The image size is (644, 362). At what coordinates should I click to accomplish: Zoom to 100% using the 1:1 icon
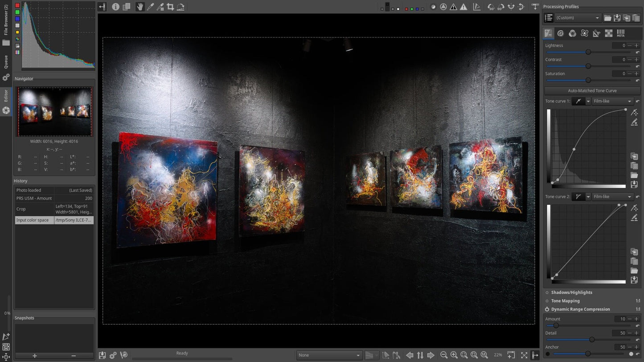pos(483,355)
